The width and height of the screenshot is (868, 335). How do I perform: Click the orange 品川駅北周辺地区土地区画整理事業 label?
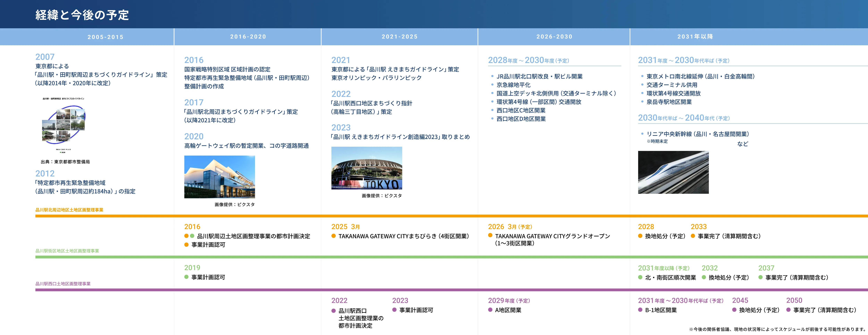pyautogui.click(x=69, y=210)
